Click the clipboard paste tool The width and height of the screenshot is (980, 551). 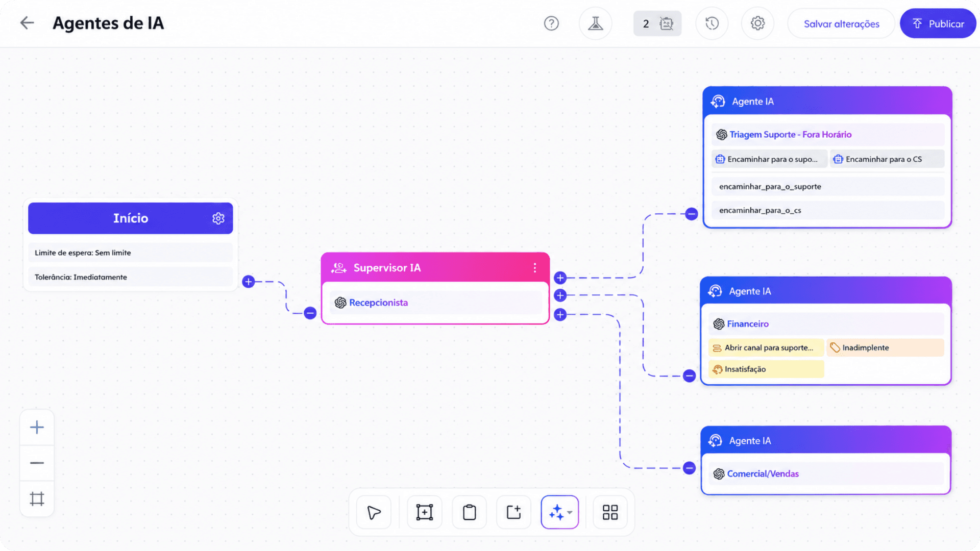469,512
